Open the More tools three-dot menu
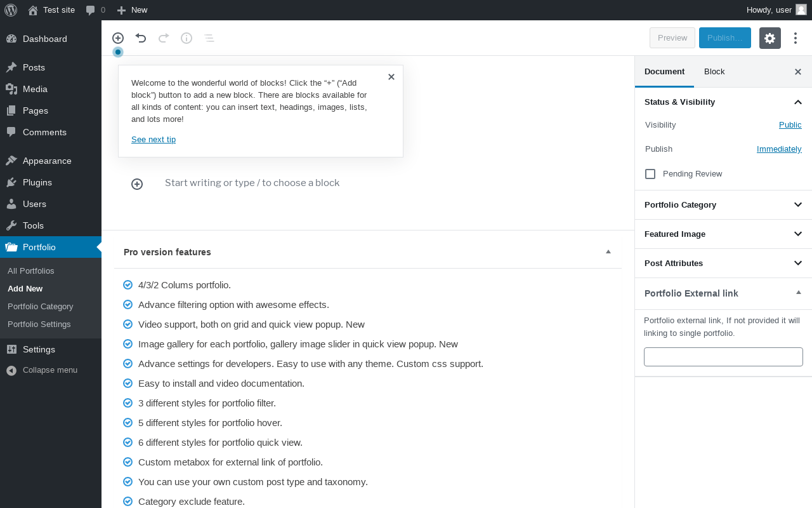 tap(796, 38)
